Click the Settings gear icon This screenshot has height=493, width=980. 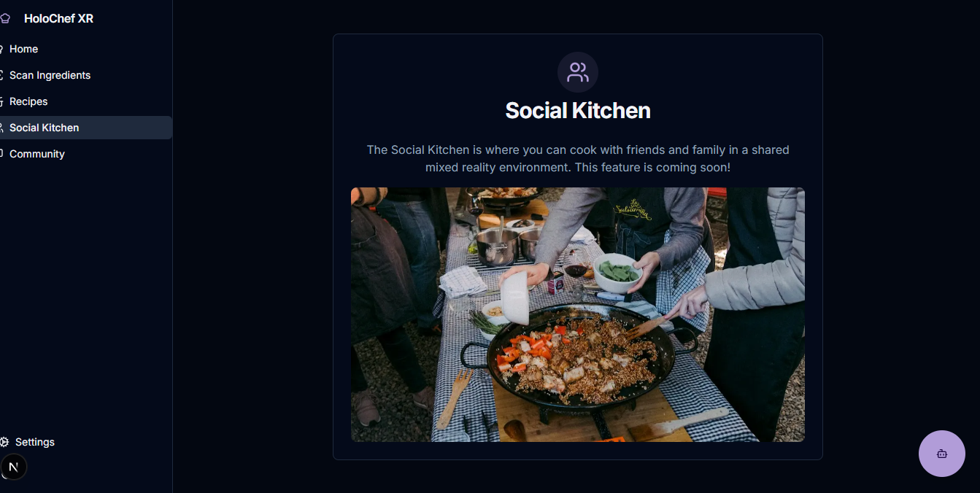4,442
